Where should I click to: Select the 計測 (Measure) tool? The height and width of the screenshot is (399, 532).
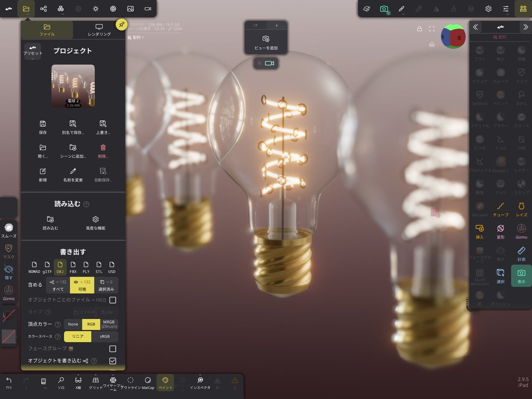click(x=522, y=254)
